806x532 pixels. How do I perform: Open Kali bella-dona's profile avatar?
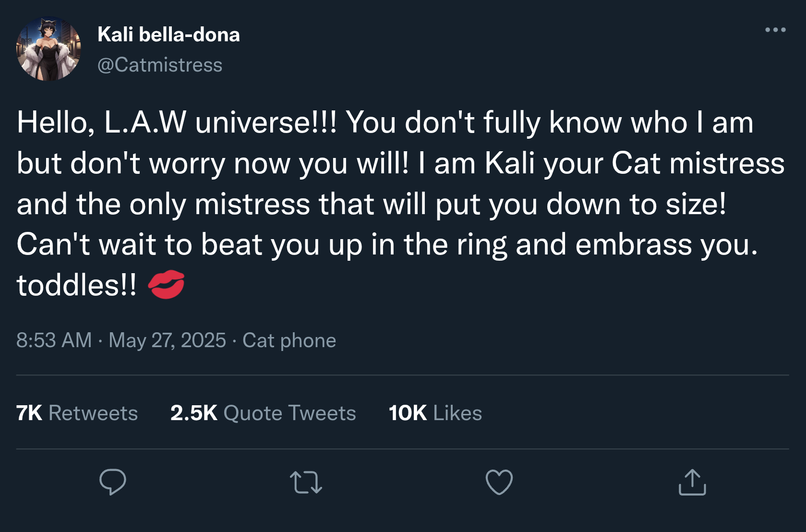click(x=48, y=48)
